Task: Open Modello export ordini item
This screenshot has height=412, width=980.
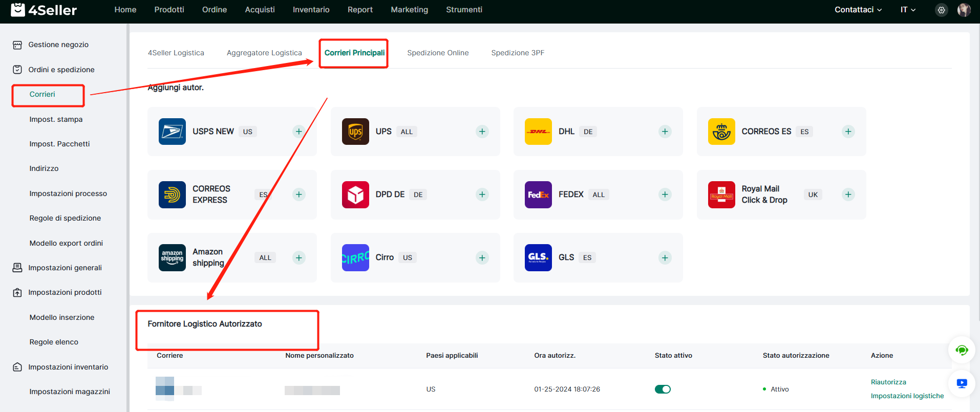Action: pyautogui.click(x=66, y=243)
